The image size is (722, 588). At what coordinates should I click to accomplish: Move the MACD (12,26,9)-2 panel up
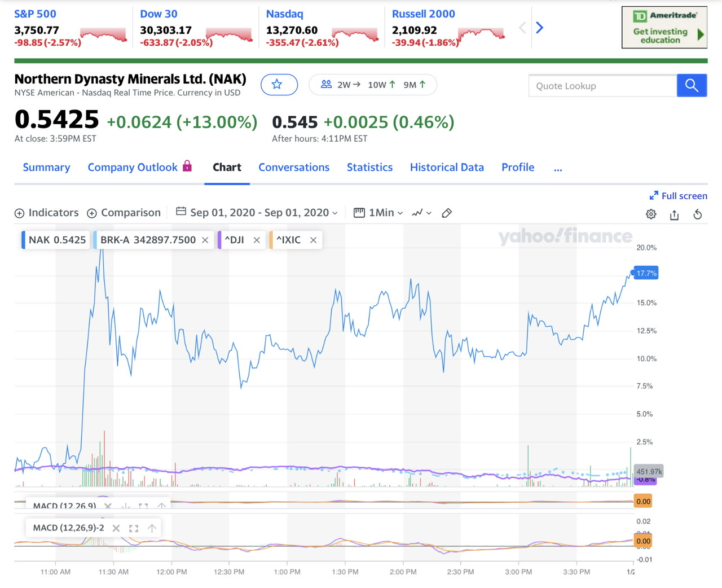[x=152, y=528]
